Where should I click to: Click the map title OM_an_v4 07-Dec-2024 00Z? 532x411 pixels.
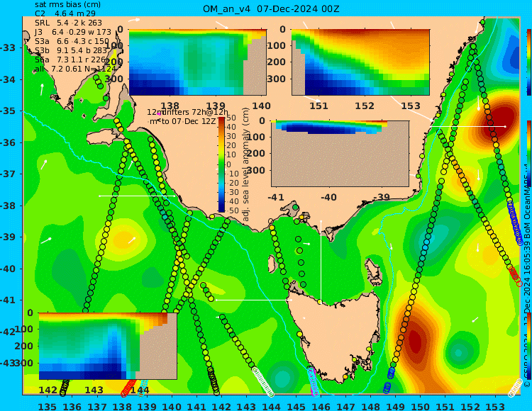pos(271,9)
